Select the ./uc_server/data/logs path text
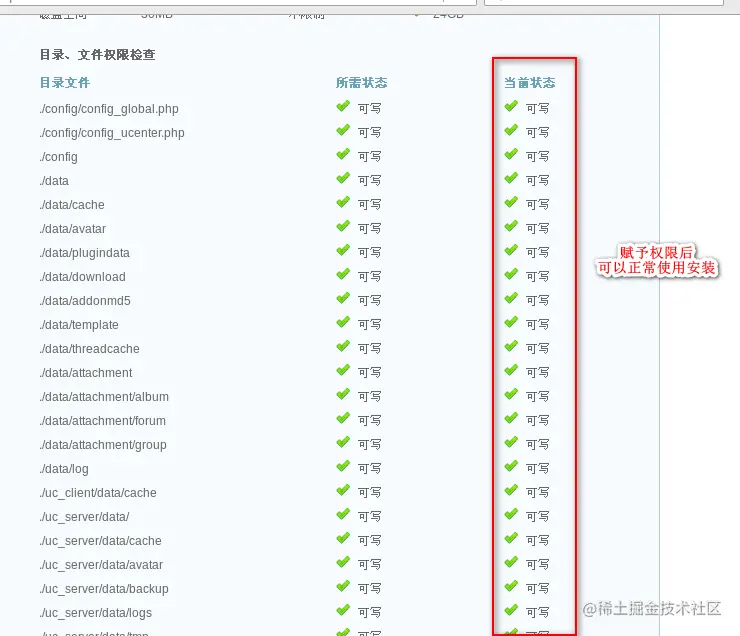Viewport: 740px width, 636px height. [96, 613]
